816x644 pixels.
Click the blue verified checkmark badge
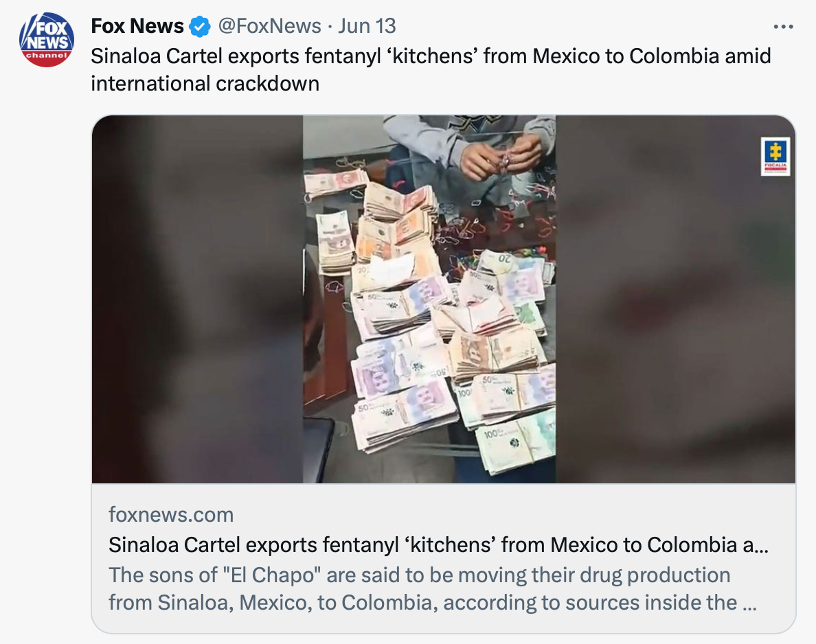click(x=200, y=27)
